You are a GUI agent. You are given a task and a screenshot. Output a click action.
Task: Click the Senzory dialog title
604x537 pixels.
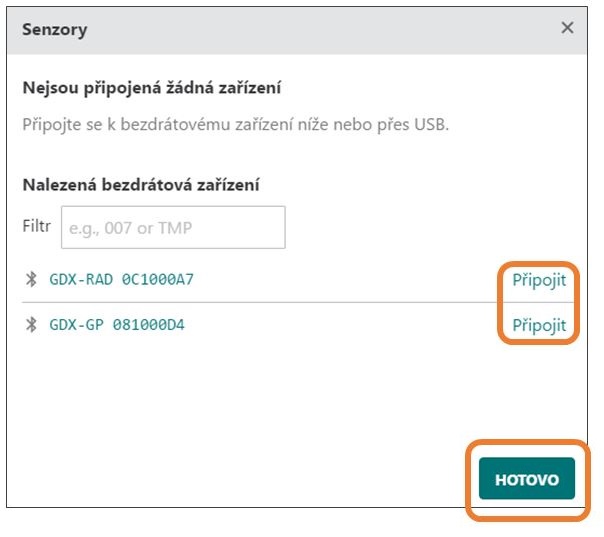point(54,30)
